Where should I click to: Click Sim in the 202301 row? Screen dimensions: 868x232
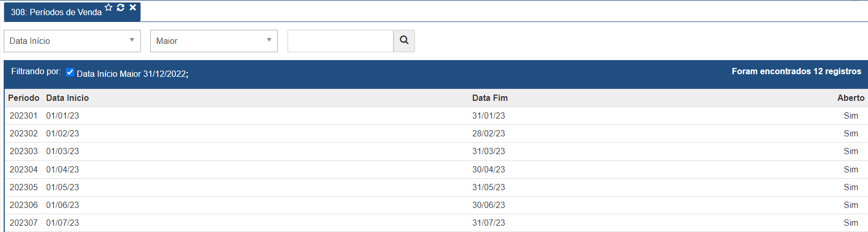pos(851,115)
